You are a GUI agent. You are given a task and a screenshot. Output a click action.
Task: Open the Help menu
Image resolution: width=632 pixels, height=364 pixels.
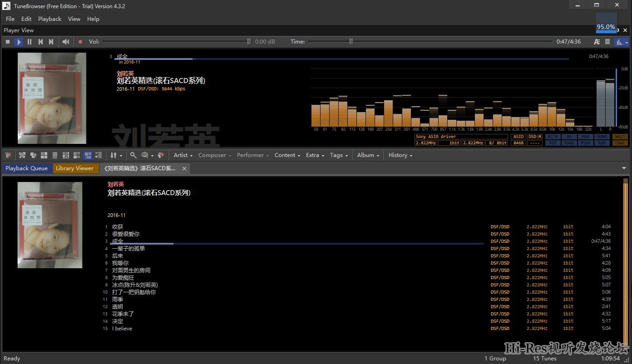tap(93, 19)
